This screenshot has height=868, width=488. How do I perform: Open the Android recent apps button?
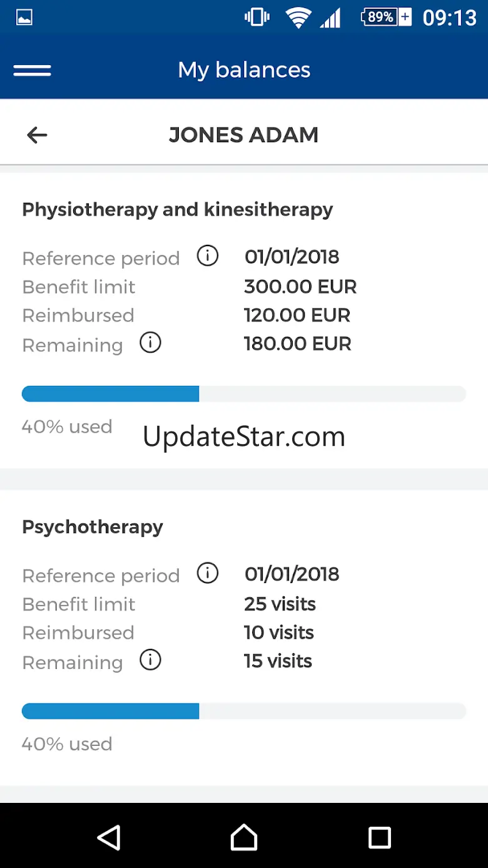pos(379,837)
